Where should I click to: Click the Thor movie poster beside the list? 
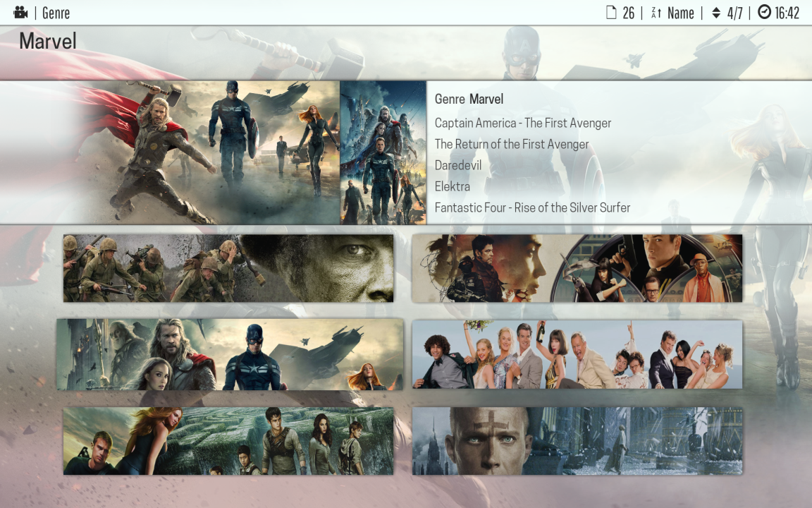(383, 152)
